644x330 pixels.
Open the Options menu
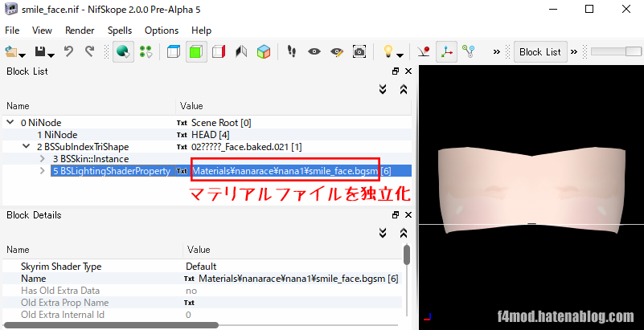[162, 31]
